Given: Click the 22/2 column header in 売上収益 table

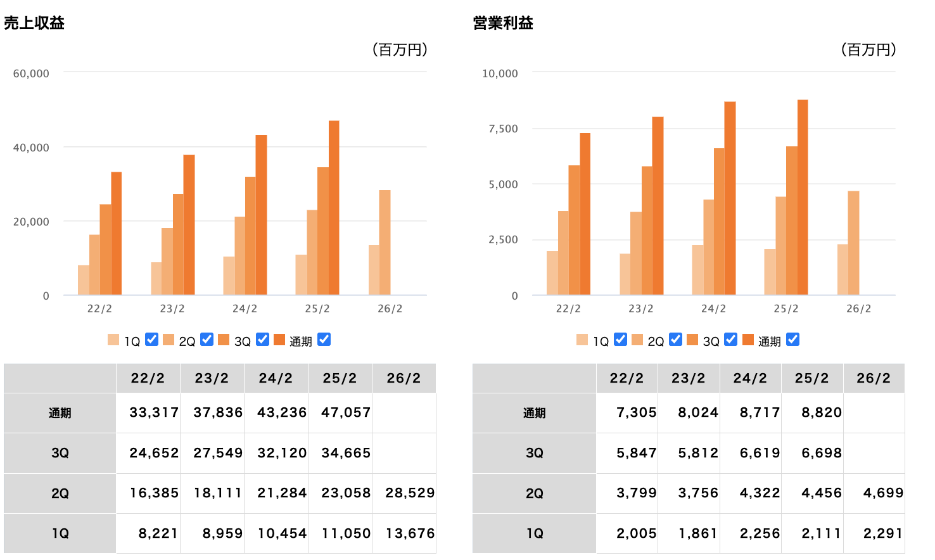Looking at the screenshot, I should 148,378.
